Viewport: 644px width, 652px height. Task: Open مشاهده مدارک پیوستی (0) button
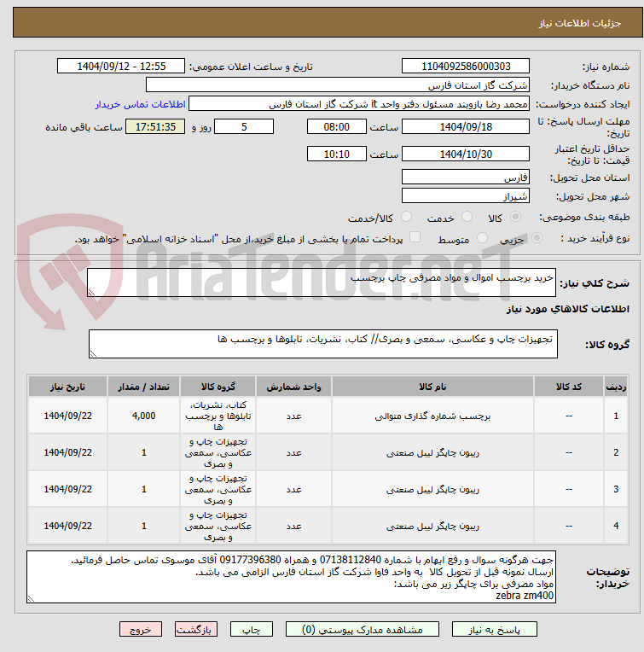362,630
